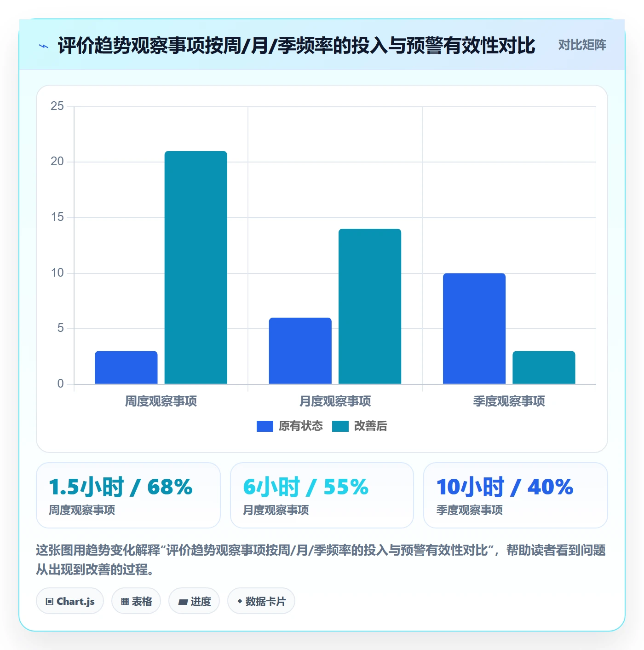
Task: Click the 季度观察事项 改善后 teal bar
Action: tap(544, 367)
